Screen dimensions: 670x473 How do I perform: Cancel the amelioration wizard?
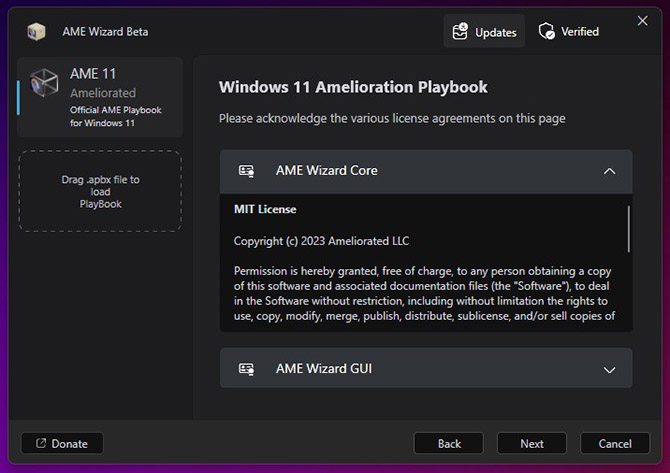[x=615, y=444]
